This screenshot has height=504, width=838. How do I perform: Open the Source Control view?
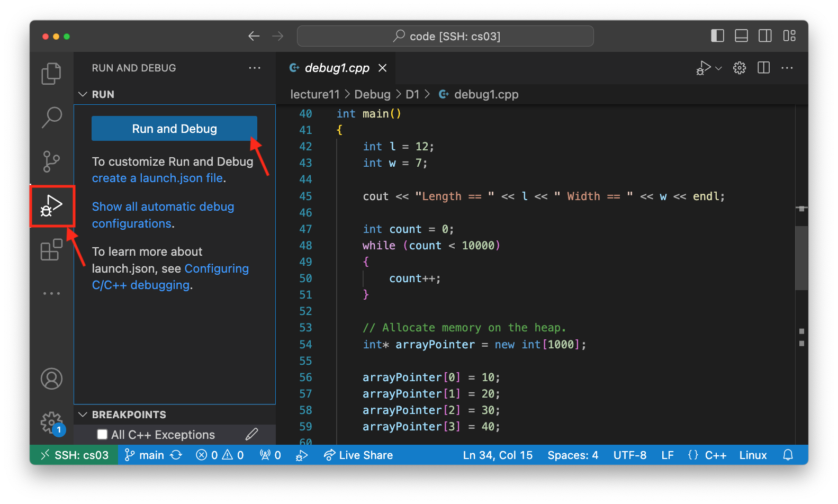tap(51, 161)
